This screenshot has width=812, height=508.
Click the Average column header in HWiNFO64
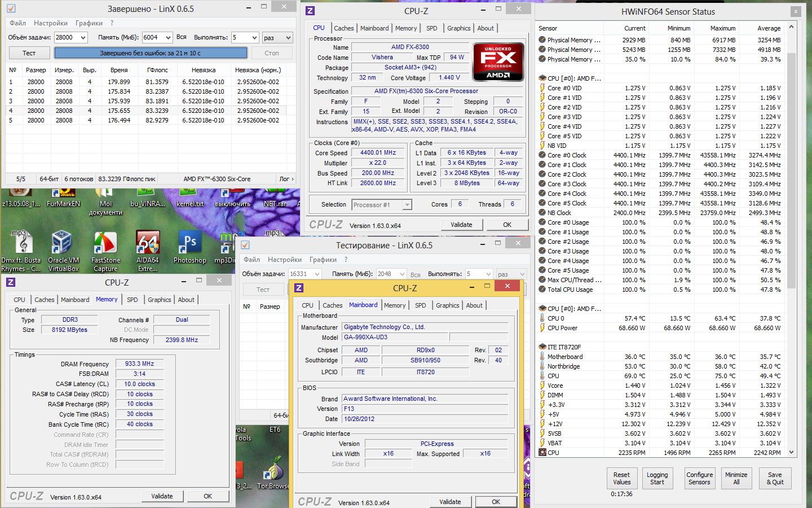point(762,28)
